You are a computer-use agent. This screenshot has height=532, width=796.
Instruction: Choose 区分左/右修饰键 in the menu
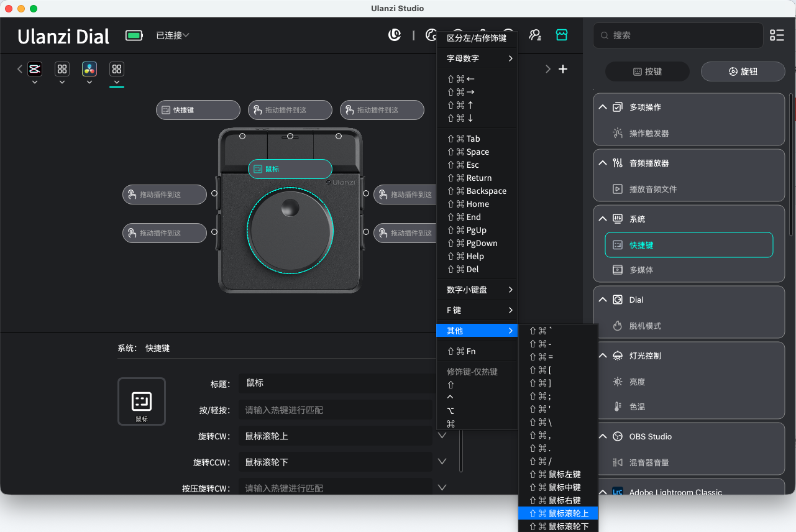click(477, 38)
